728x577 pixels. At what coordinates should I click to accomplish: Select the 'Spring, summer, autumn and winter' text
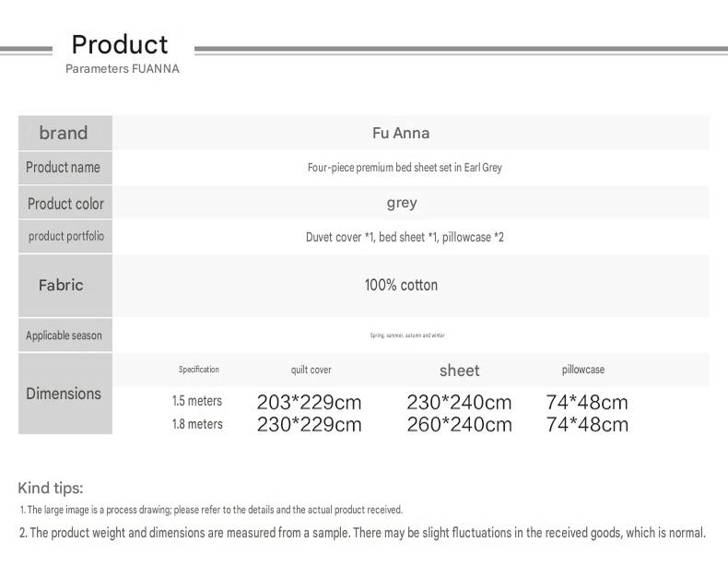[407, 335]
